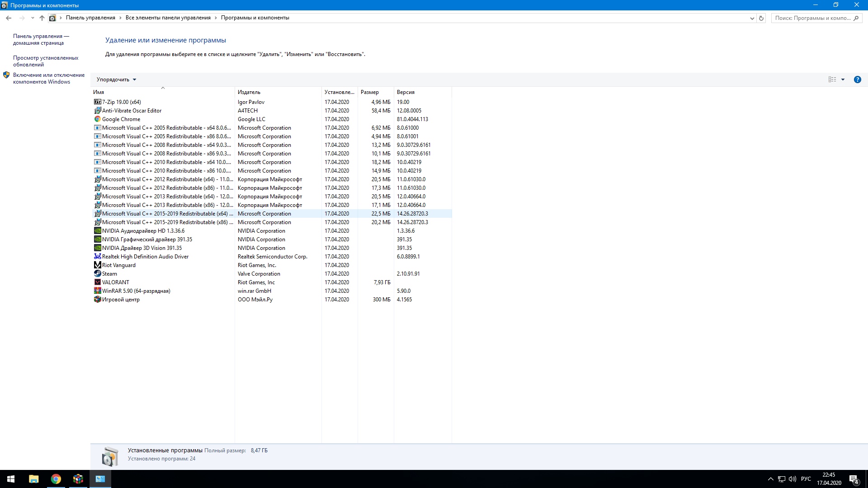Screen dimensions: 868x488
Task: Click the Visual C++ 2005 x64 icon
Action: point(97,128)
